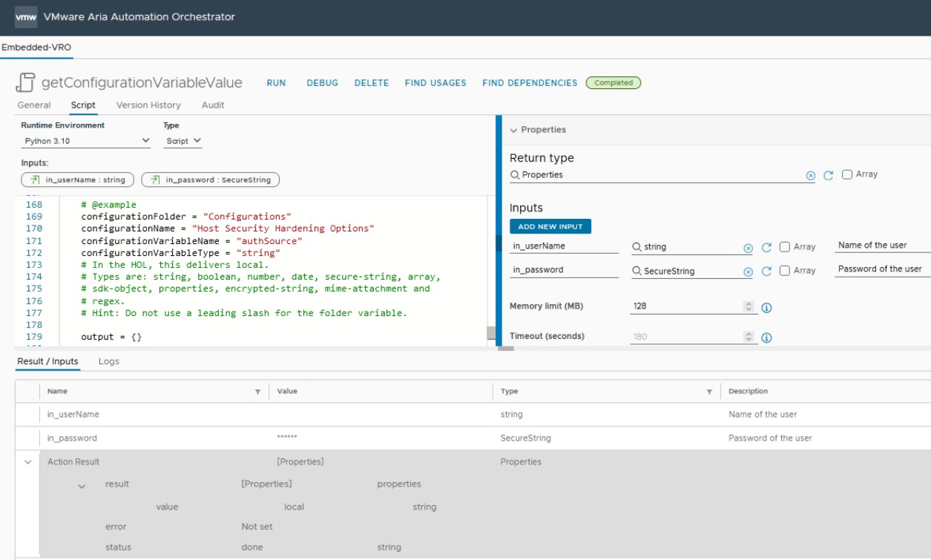Click ADD NEW INPUT button
The width and height of the screenshot is (931, 560).
tap(550, 226)
